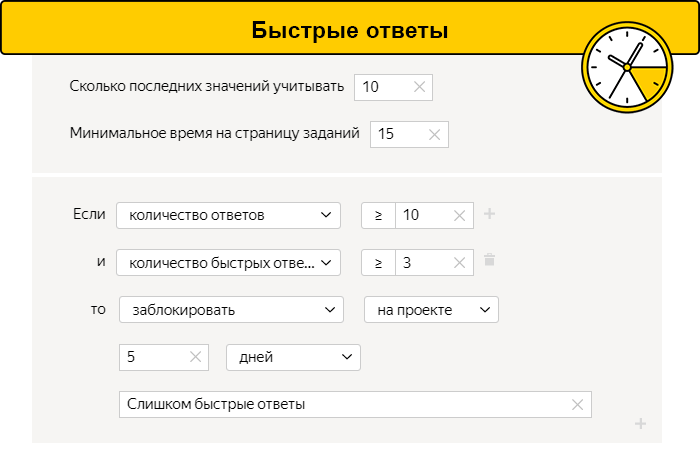Open the 'дней' time unit dropdown
700x450 pixels.
[293, 357]
